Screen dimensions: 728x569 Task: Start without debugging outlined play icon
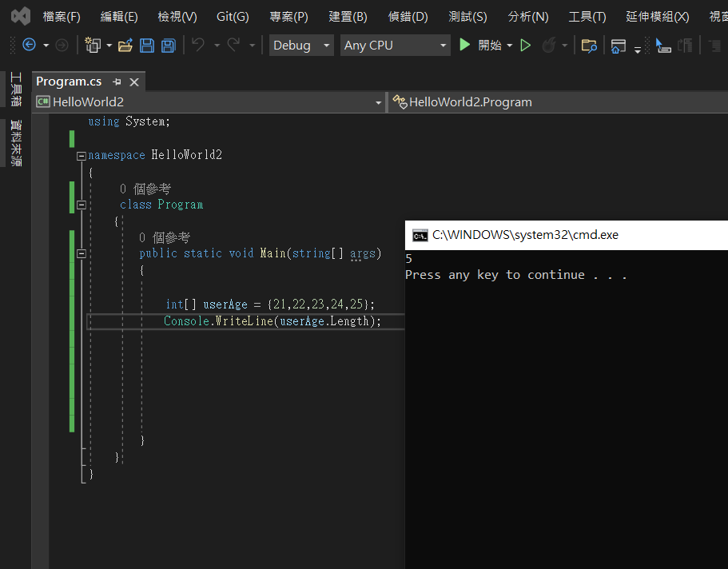coord(525,45)
